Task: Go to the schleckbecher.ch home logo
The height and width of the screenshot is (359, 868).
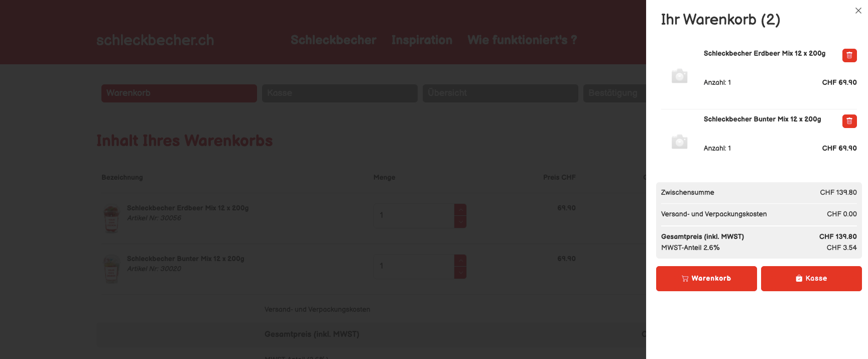Action: coord(155,40)
